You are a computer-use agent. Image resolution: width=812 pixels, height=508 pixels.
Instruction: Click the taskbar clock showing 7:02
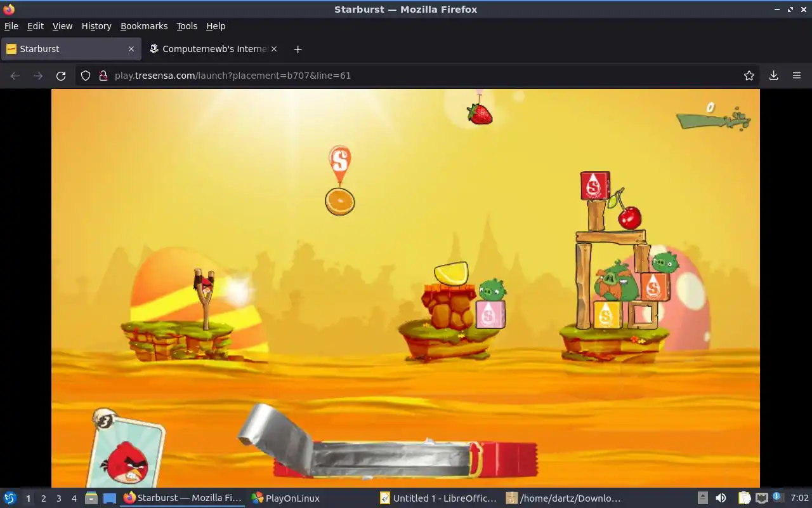point(799,498)
